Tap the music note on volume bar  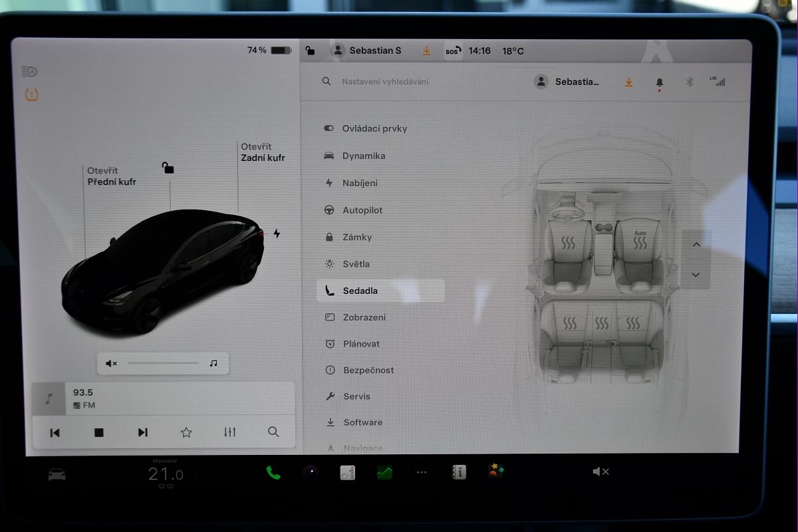click(x=213, y=363)
